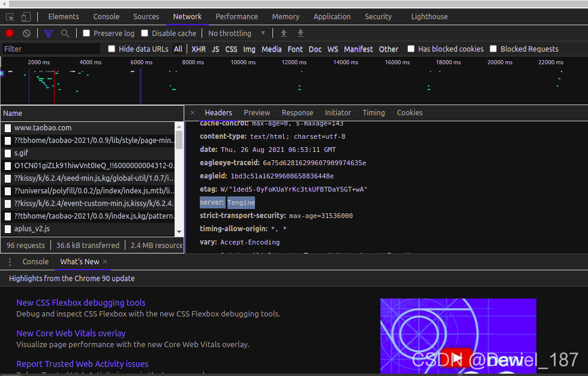Filter requests by CSS
This screenshot has width=588, height=376.
pyautogui.click(x=231, y=49)
